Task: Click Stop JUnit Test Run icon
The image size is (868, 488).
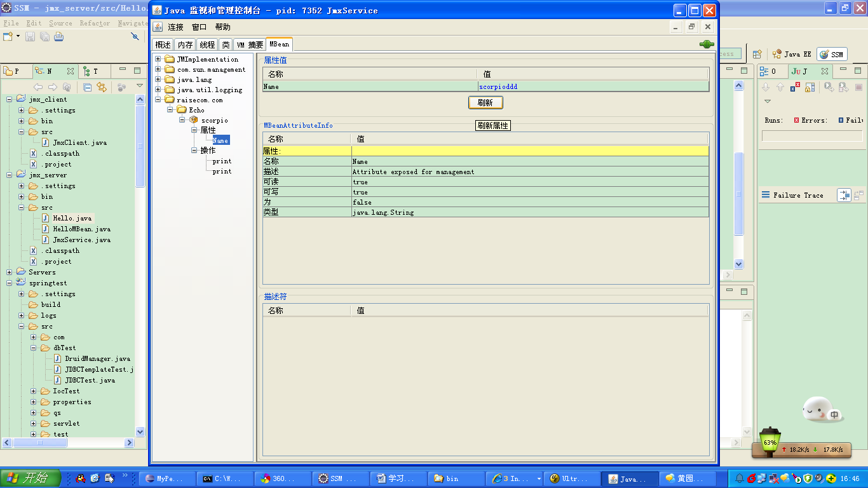Action: [x=860, y=87]
